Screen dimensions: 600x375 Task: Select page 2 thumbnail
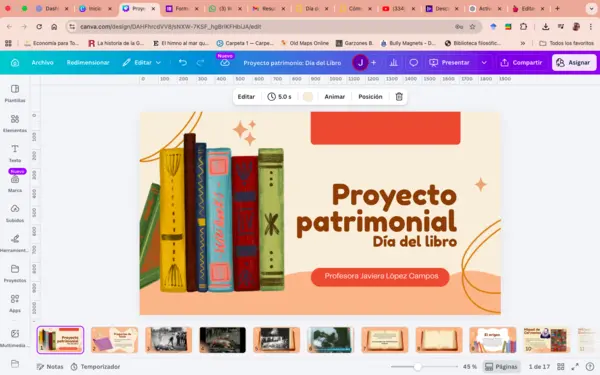tap(114, 339)
